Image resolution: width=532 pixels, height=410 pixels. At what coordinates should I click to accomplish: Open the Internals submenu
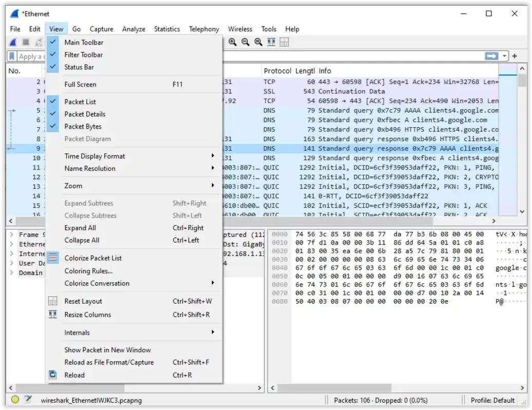tap(134, 333)
